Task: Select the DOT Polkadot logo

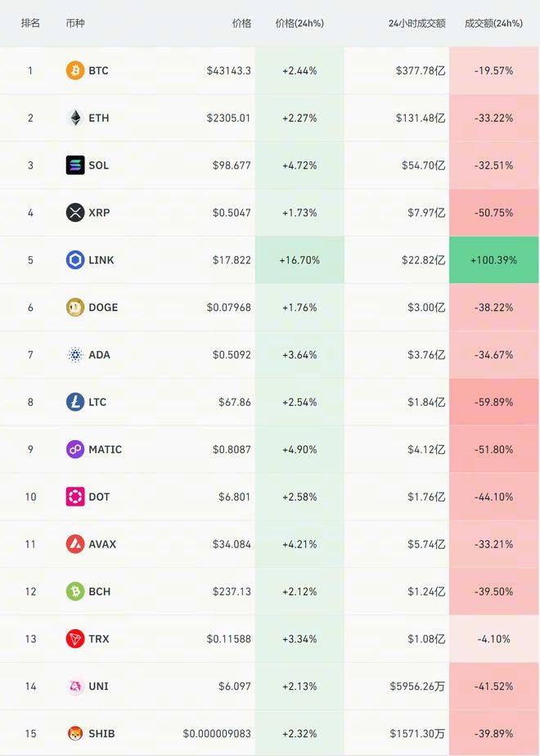Action: pyautogui.click(x=75, y=497)
